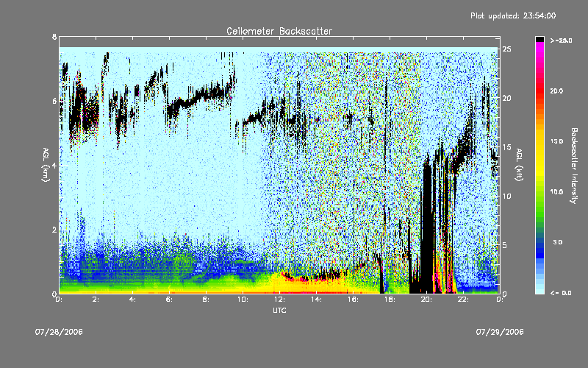Click the 15 kft tick on right axis
This screenshot has width=588, height=368.
coord(506,147)
